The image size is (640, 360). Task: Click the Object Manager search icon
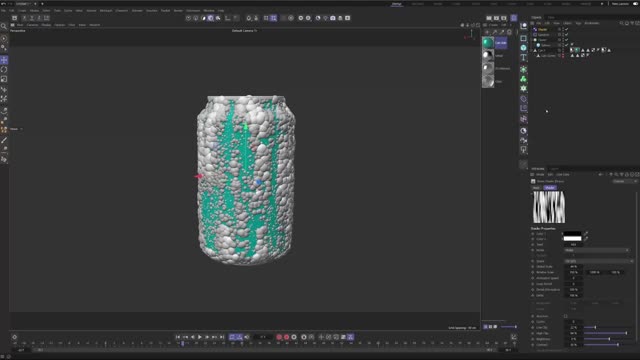click(x=621, y=23)
